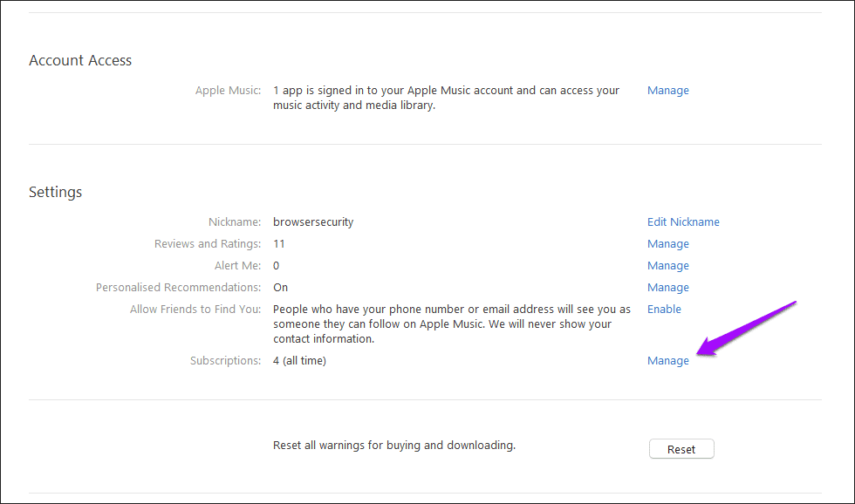
Task: Enable Allow Friends to Find You
Action: click(664, 309)
